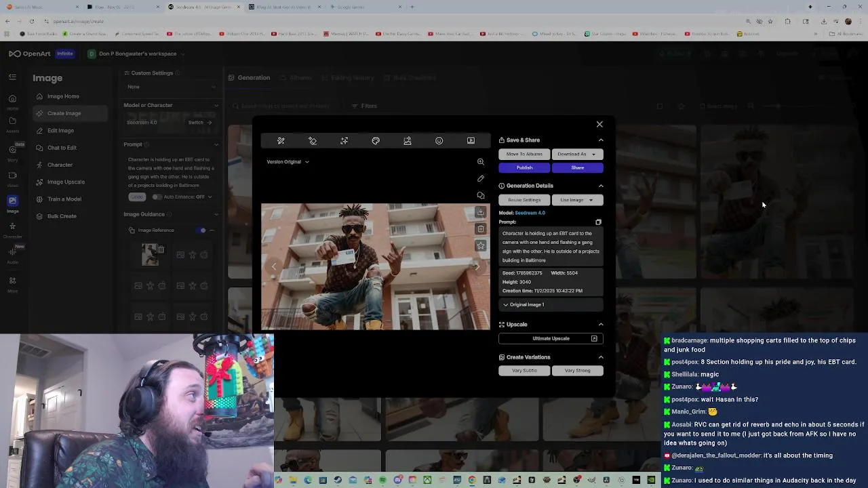
Task: Open Character icon in left rail
Action: 12,230
